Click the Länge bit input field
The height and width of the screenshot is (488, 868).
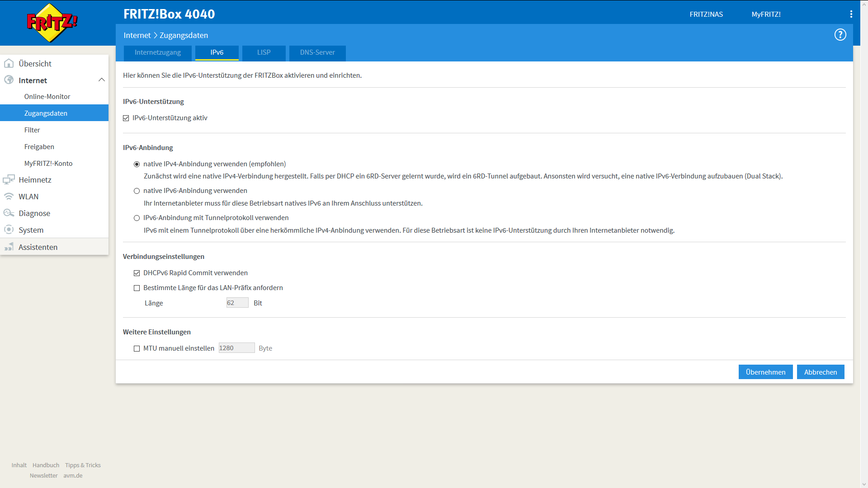pyautogui.click(x=237, y=303)
